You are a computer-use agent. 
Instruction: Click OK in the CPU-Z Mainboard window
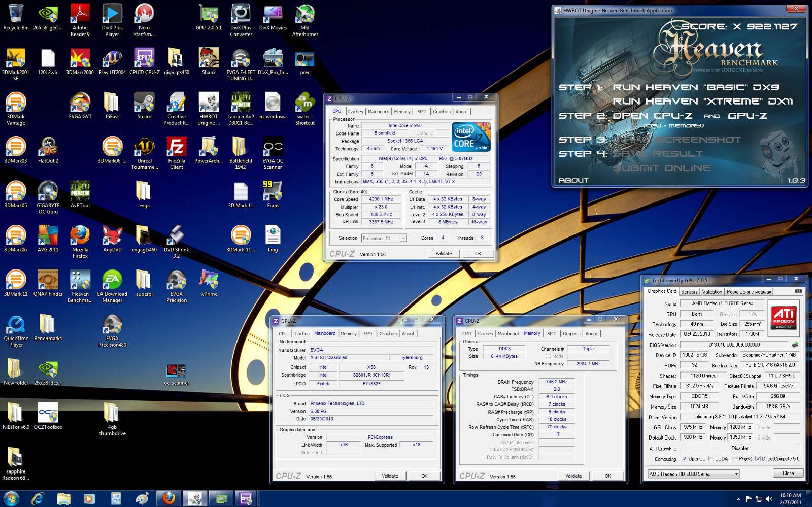[424, 476]
